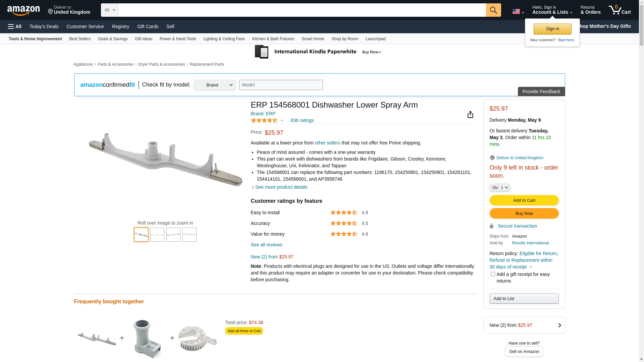Open the 836 ratings link
The image size is (644, 362).
click(302, 120)
